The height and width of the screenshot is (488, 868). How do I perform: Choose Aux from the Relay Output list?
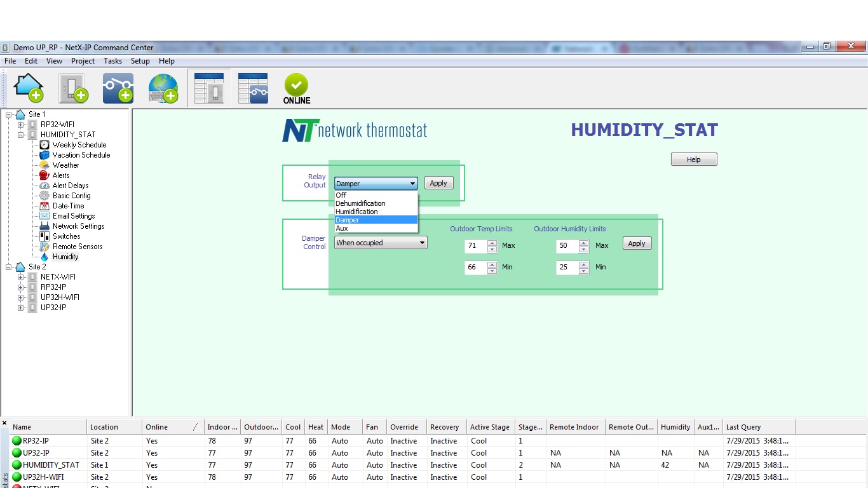click(x=376, y=228)
